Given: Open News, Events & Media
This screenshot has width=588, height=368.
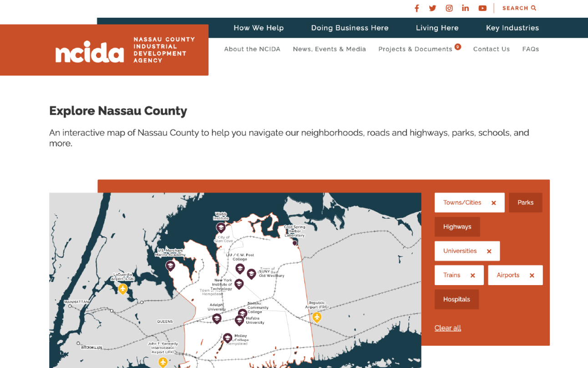Looking at the screenshot, I should pyautogui.click(x=329, y=49).
